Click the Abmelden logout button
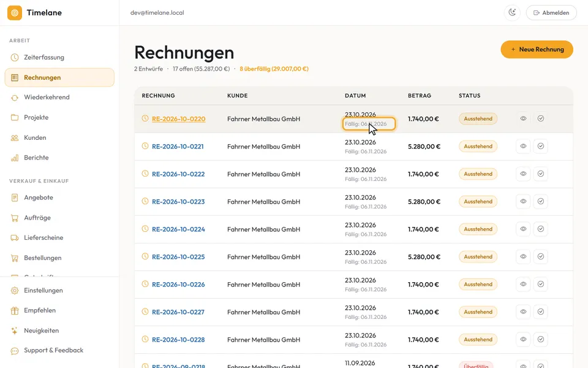This screenshot has height=368, width=588. [551, 13]
